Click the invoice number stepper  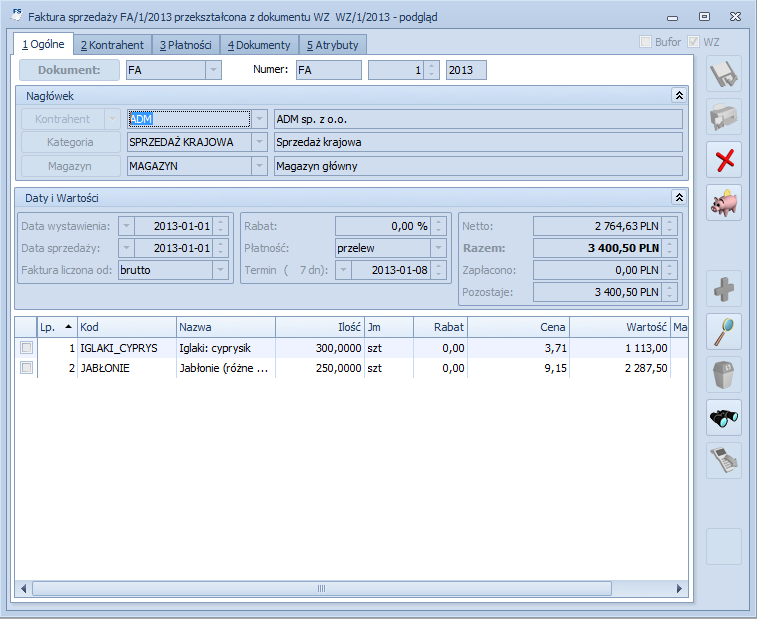[432, 70]
